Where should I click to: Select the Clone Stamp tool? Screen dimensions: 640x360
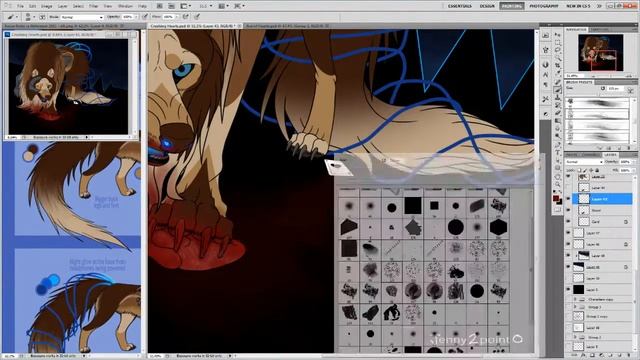(x=558, y=98)
